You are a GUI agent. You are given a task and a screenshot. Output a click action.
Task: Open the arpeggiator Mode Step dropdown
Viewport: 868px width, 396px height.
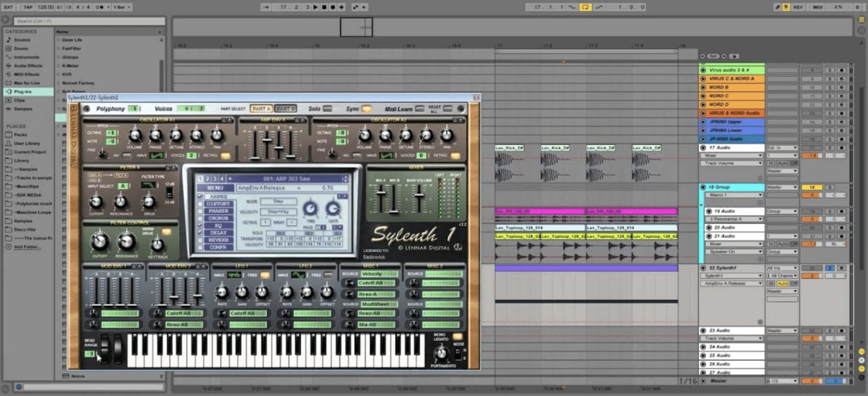278,201
